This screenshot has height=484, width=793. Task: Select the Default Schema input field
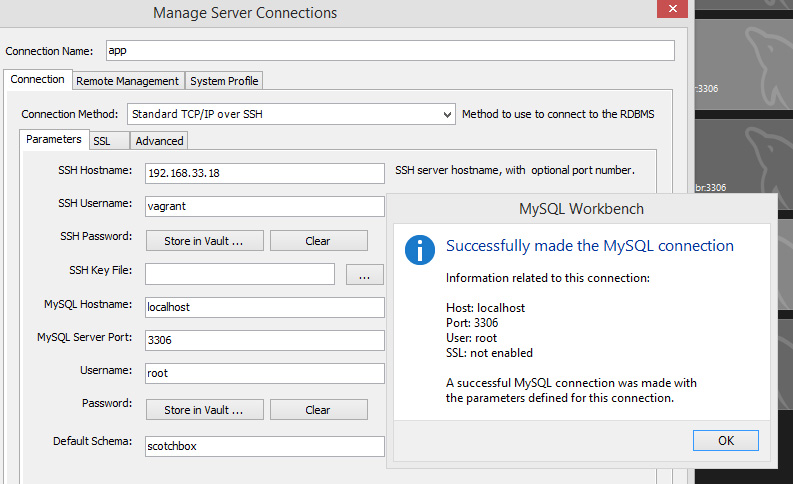point(264,446)
